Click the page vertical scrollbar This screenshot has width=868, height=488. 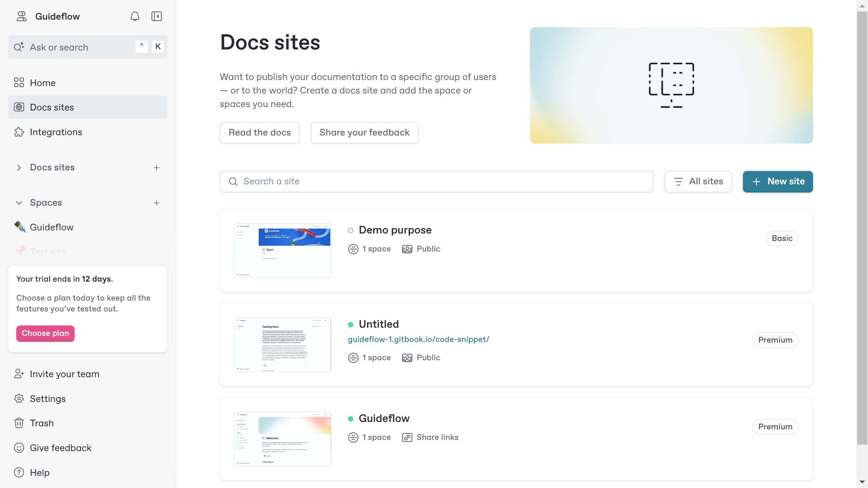(862, 228)
